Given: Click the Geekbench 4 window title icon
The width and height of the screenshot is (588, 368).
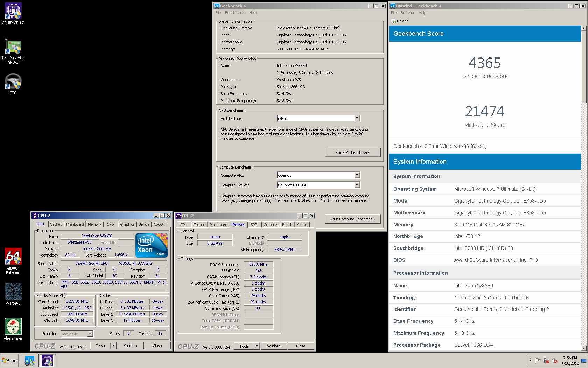Looking at the screenshot, I should pyautogui.click(x=217, y=6).
